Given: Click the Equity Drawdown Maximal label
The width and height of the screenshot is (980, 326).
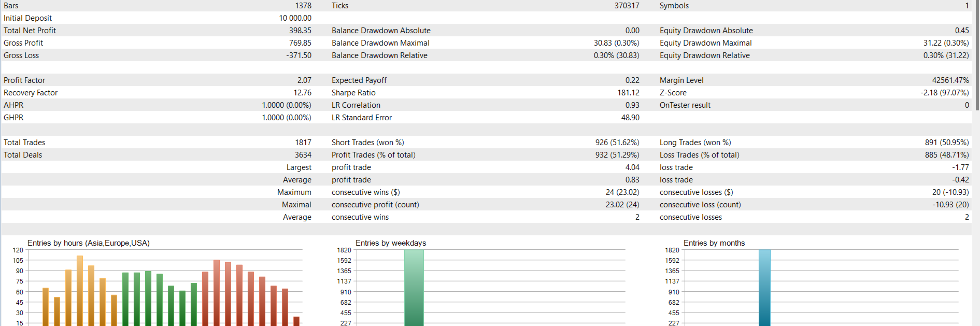Looking at the screenshot, I should point(705,43).
